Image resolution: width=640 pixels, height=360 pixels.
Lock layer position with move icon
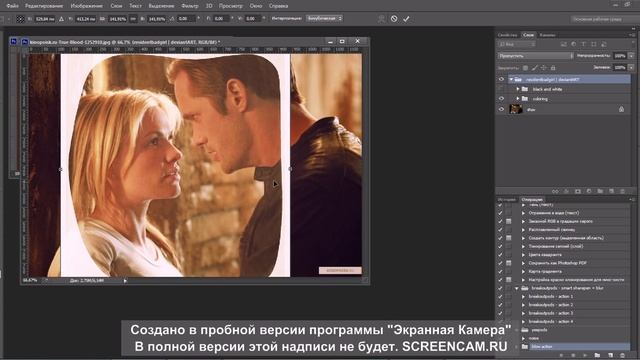point(544,68)
